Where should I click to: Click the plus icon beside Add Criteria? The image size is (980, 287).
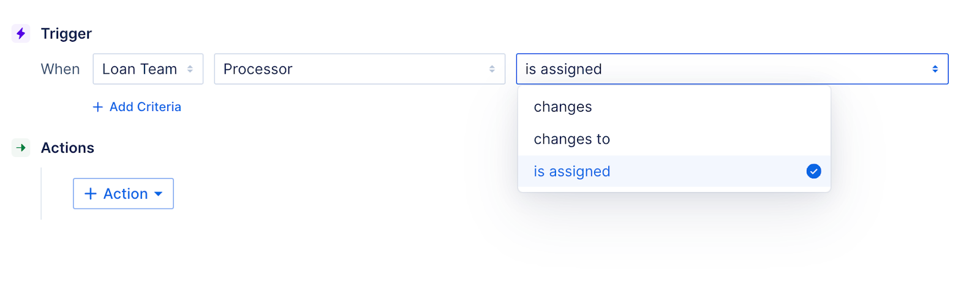97,107
